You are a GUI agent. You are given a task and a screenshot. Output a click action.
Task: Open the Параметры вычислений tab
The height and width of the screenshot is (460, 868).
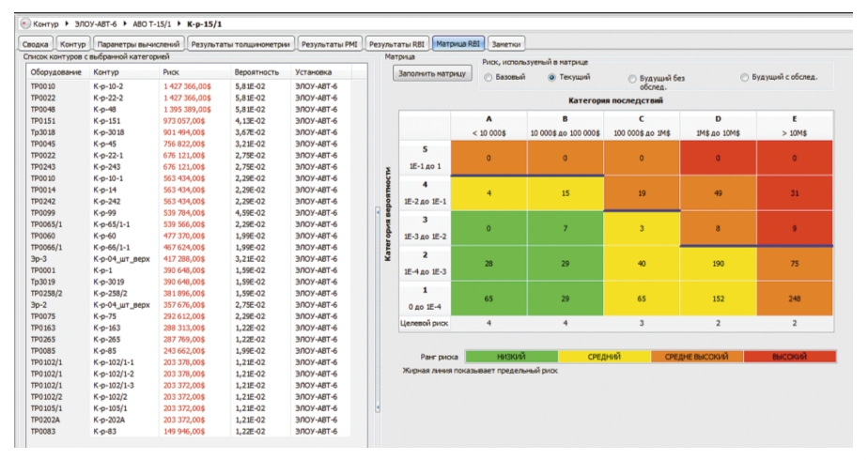pyautogui.click(x=138, y=44)
